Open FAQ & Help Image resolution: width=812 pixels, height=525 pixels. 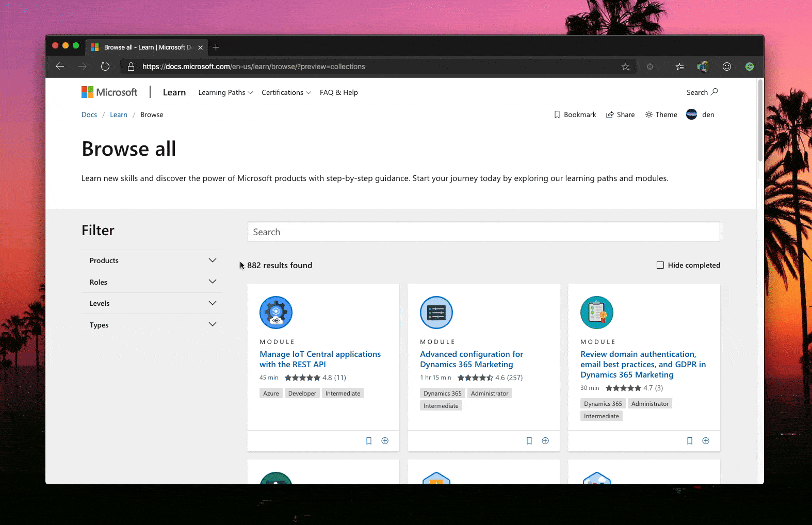tap(339, 92)
